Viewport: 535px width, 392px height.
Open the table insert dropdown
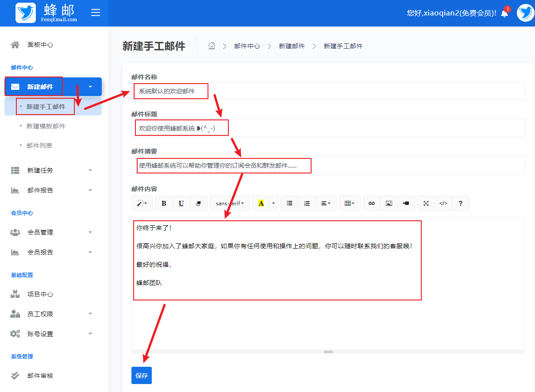point(350,203)
